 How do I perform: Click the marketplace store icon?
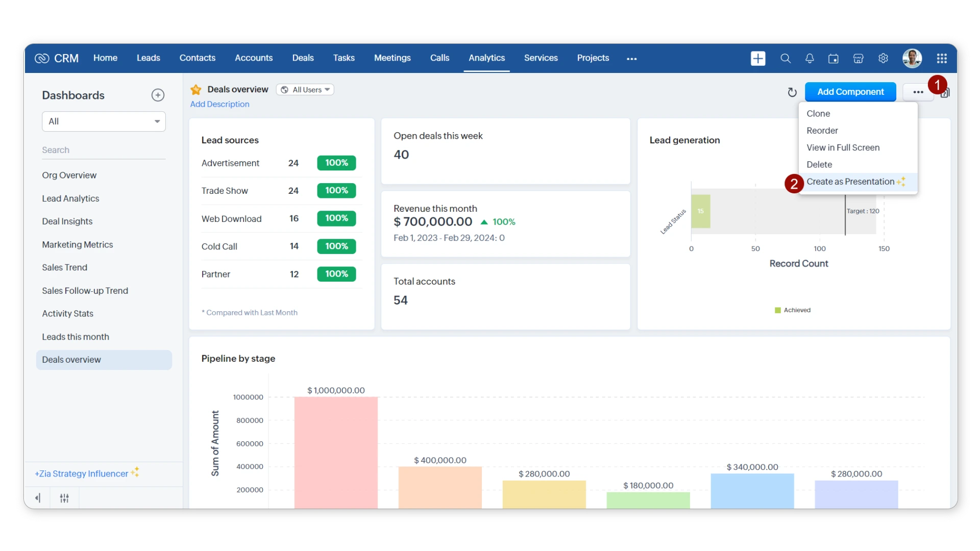pos(858,58)
